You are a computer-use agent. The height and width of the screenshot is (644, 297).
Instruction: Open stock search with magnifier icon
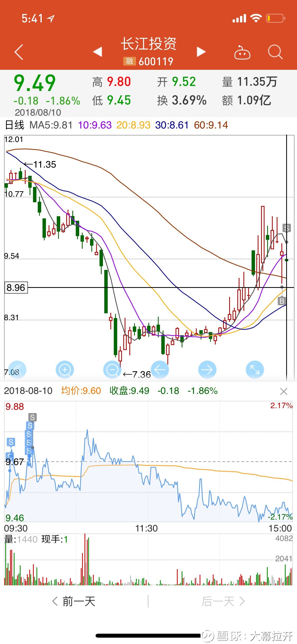(275, 52)
